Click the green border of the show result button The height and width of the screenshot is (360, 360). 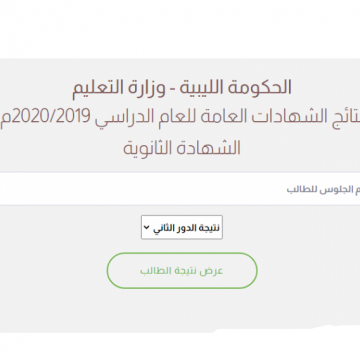tap(182, 253)
